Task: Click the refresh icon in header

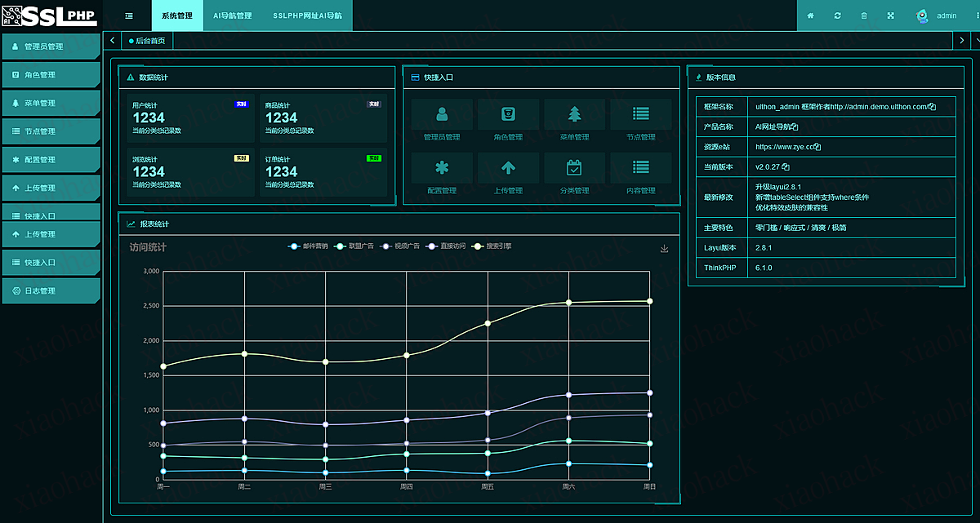Action: (x=837, y=16)
